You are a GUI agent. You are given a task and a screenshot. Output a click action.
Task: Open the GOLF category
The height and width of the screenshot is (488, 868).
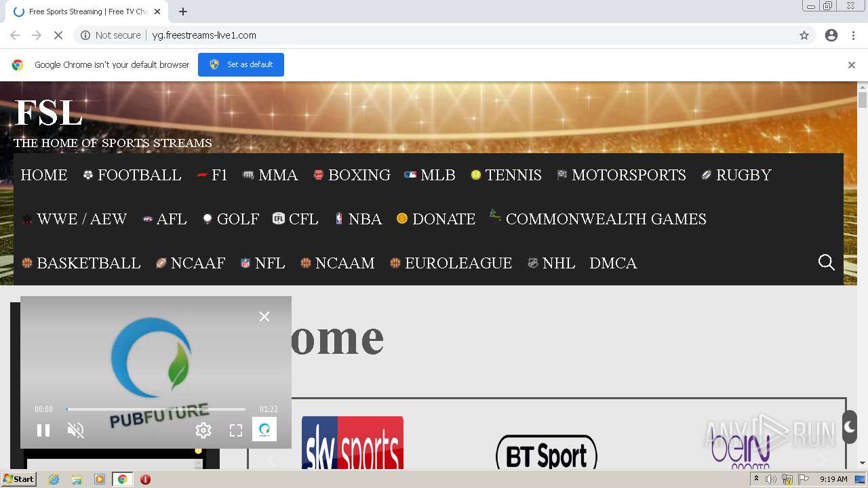click(231, 219)
